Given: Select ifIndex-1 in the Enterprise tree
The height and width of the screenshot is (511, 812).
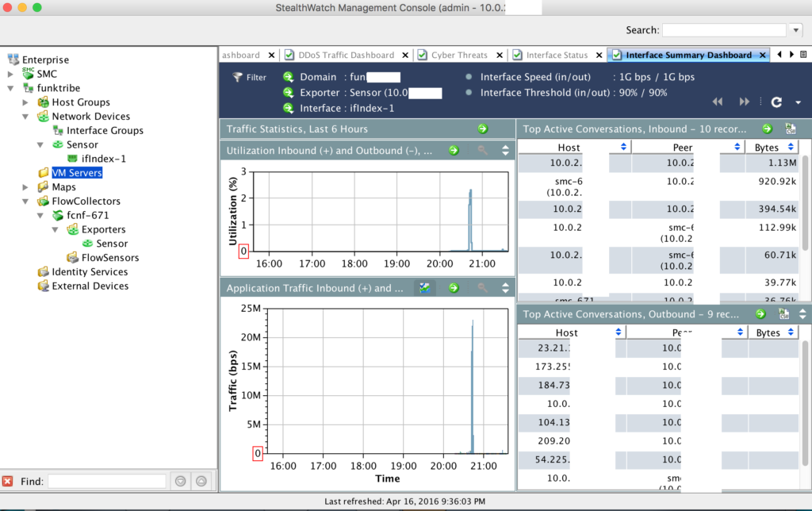Looking at the screenshot, I should [96, 159].
